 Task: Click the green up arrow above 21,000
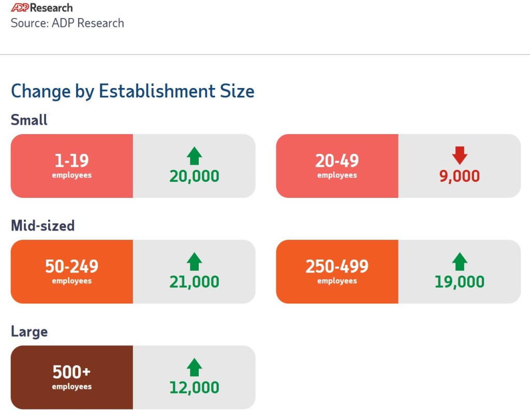pyautogui.click(x=194, y=262)
